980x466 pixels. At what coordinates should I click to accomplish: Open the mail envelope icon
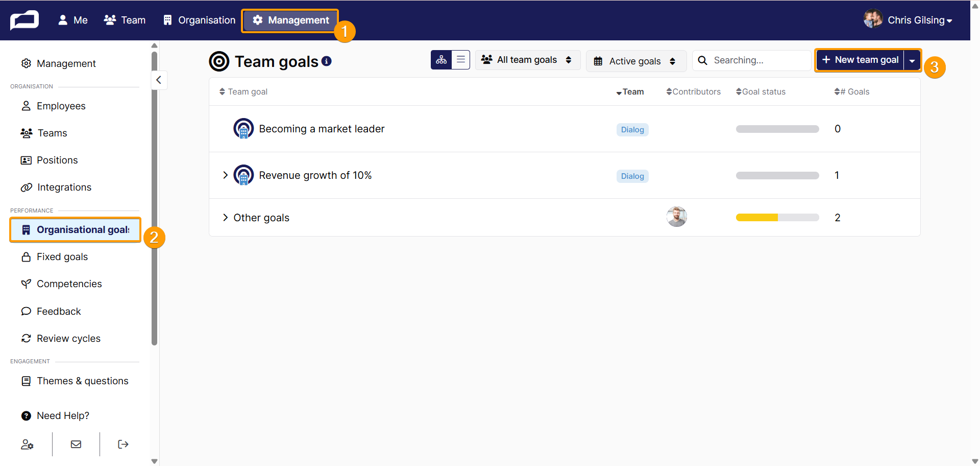tap(76, 445)
